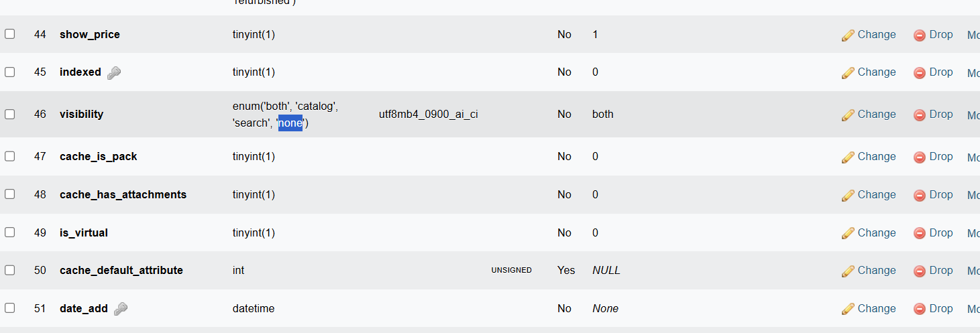Viewport: 980px width, 333px height.
Task: Click the red drop icon for indexed row
Action: 920,73
